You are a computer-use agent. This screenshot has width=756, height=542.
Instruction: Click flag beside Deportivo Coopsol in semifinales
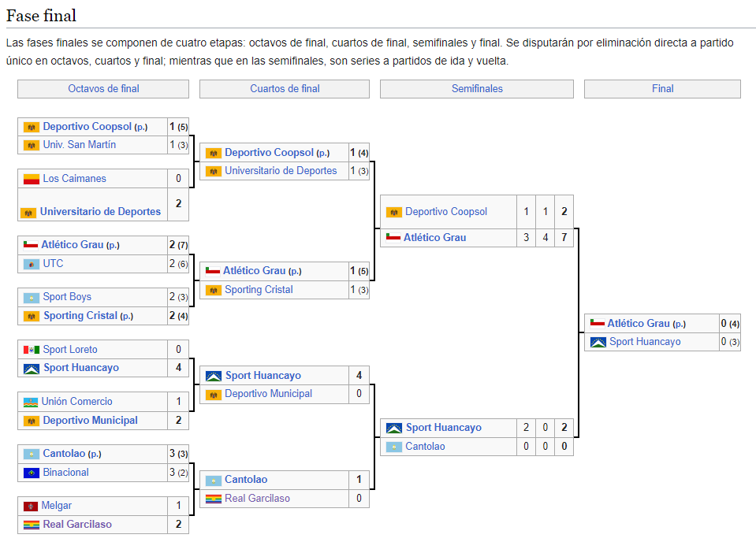(394, 212)
